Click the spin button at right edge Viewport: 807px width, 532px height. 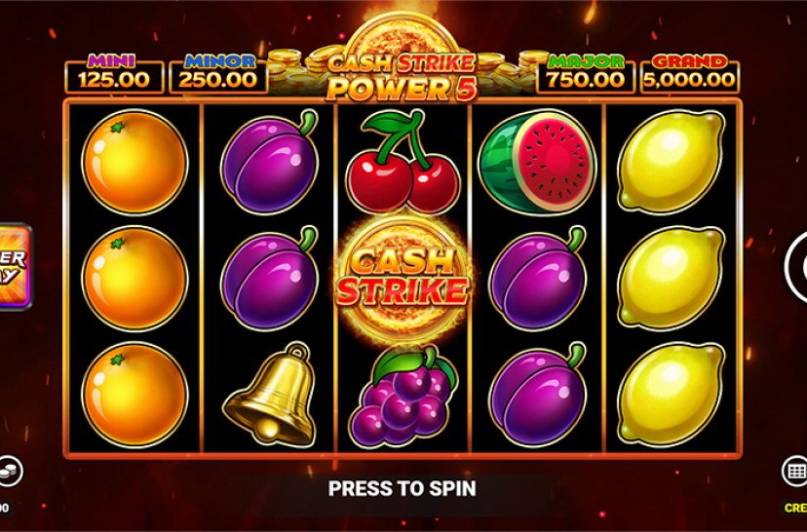[796, 267]
